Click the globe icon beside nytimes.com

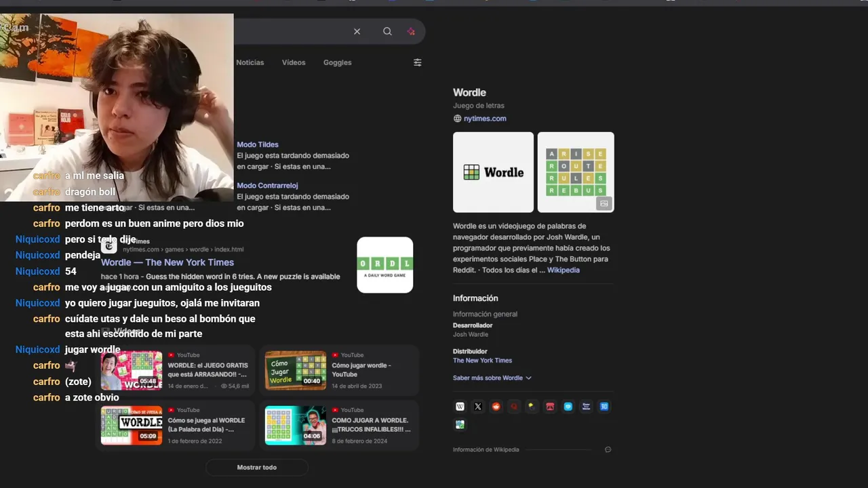click(457, 119)
